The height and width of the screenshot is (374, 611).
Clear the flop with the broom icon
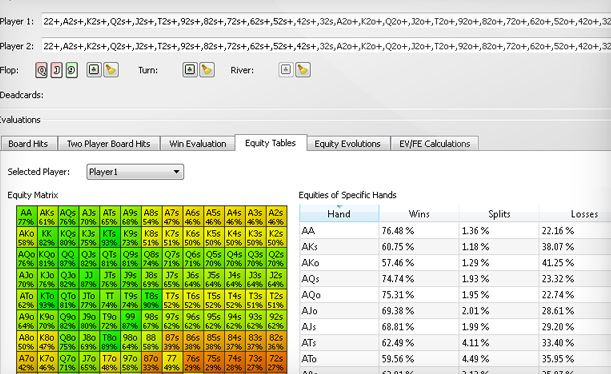(111, 70)
